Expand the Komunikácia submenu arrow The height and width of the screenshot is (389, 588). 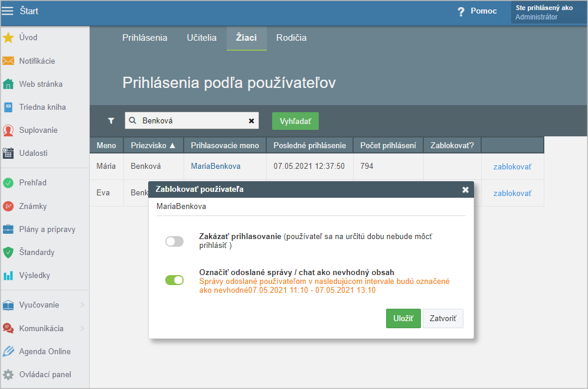82,329
